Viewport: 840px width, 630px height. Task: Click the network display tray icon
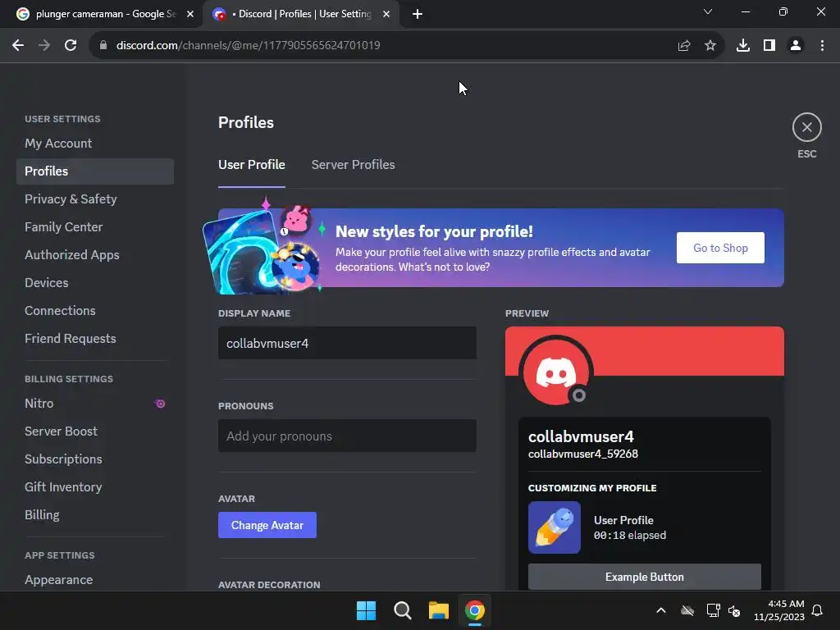pyautogui.click(x=713, y=610)
